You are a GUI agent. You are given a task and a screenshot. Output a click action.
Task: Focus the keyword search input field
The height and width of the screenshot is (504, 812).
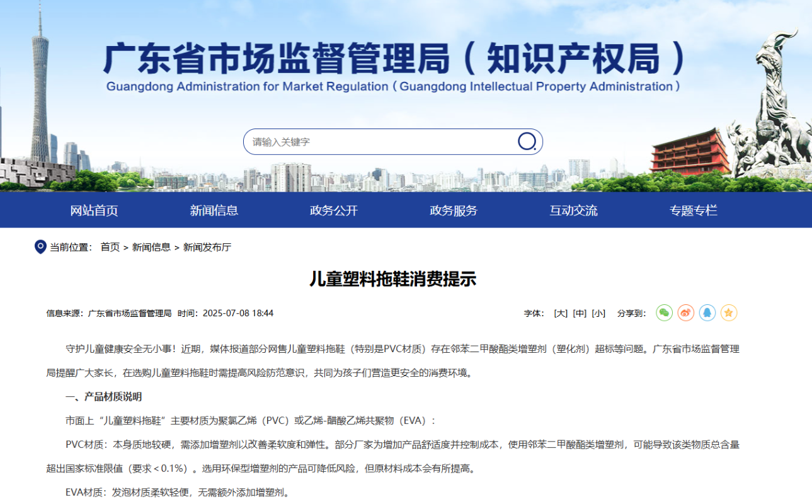[x=378, y=142]
